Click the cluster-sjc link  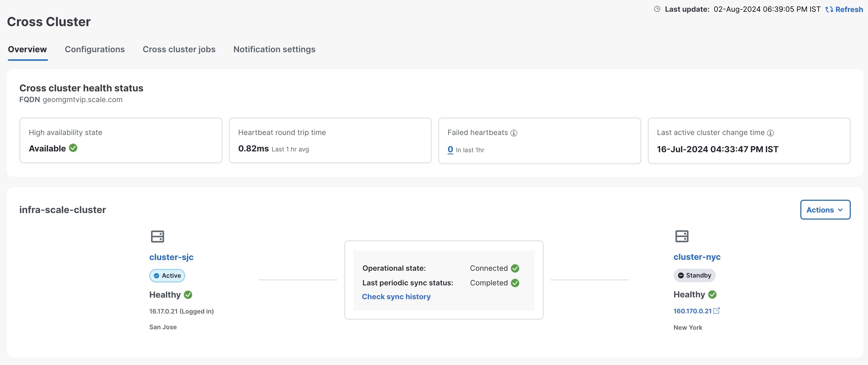(171, 257)
